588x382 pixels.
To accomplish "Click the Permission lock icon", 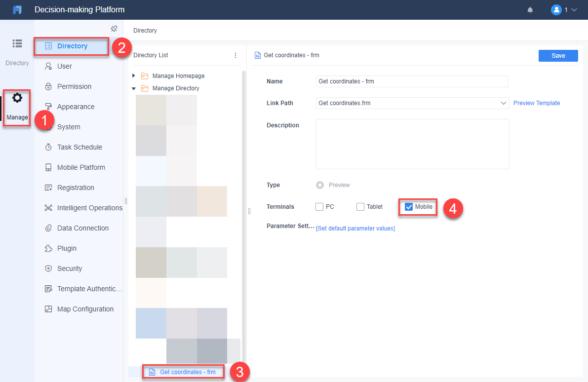I will click(x=48, y=86).
